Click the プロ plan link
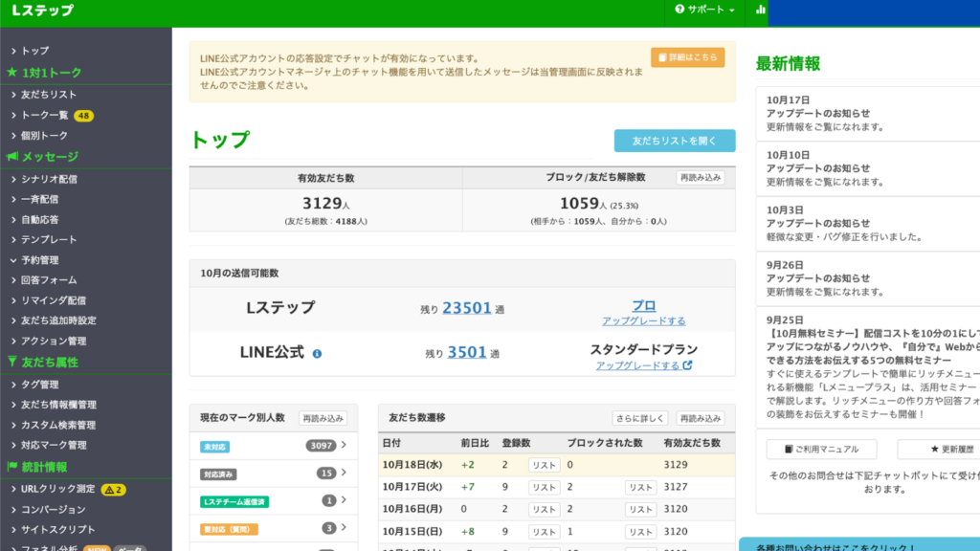 644,305
